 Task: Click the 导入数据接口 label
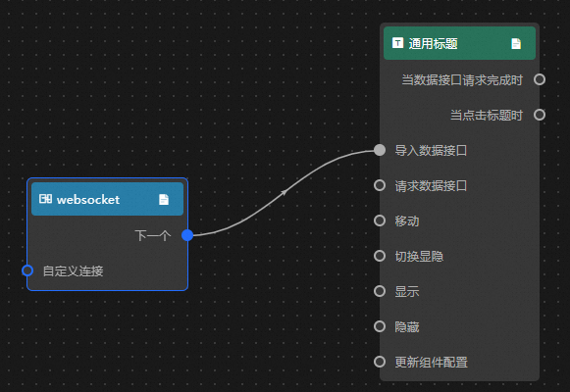[x=431, y=150]
